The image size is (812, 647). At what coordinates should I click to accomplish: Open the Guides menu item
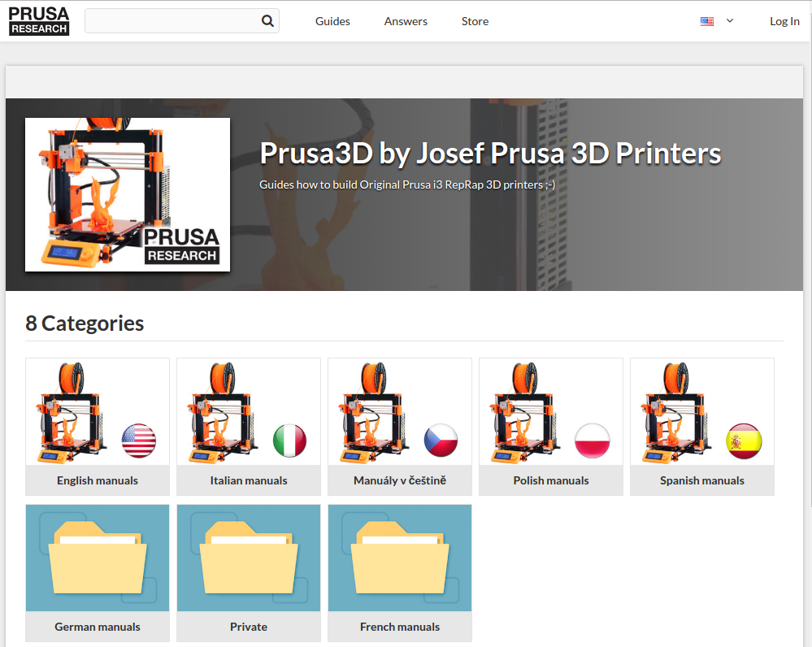tap(332, 21)
